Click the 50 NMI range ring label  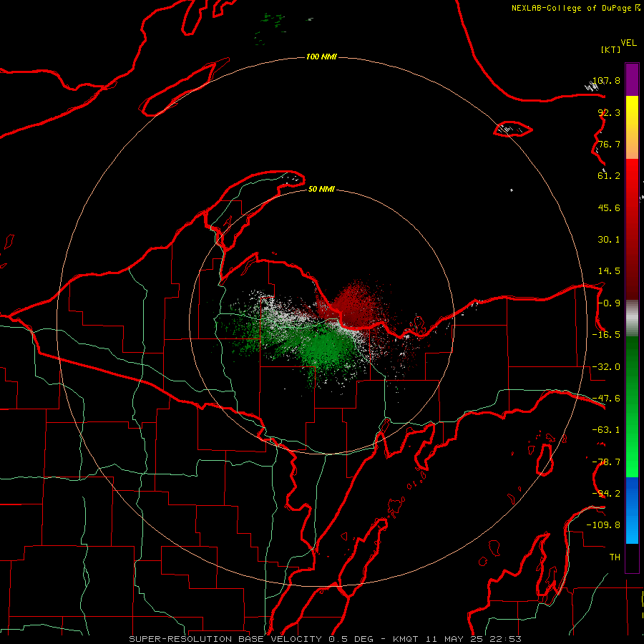[x=321, y=189]
